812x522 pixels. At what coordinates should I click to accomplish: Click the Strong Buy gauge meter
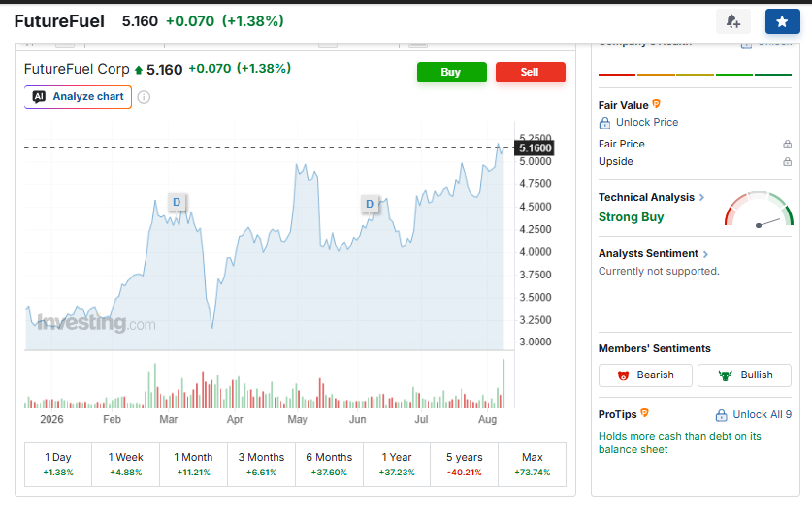759,210
